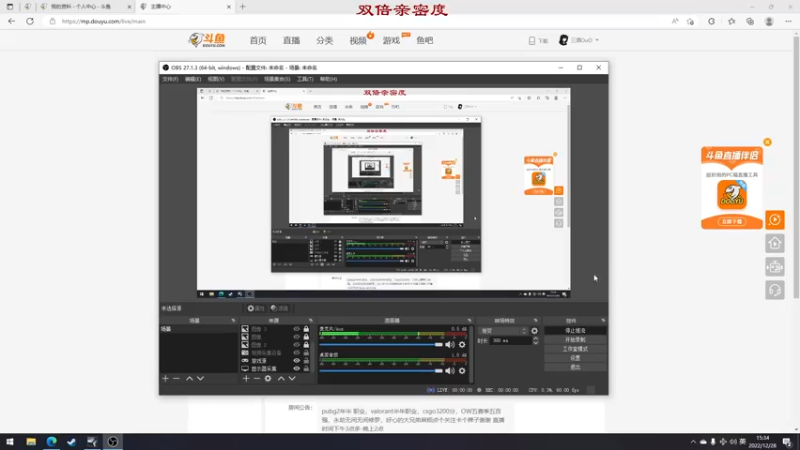The image size is (800, 450).
Task: Open the 帮助(H) menu in OBS
Action: pyautogui.click(x=329, y=79)
